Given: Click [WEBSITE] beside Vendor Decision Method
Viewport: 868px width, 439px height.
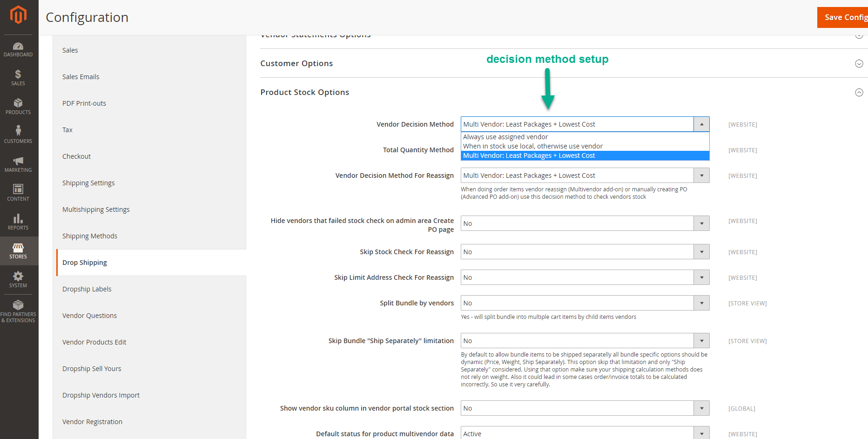Looking at the screenshot, I should click(743, 125).
